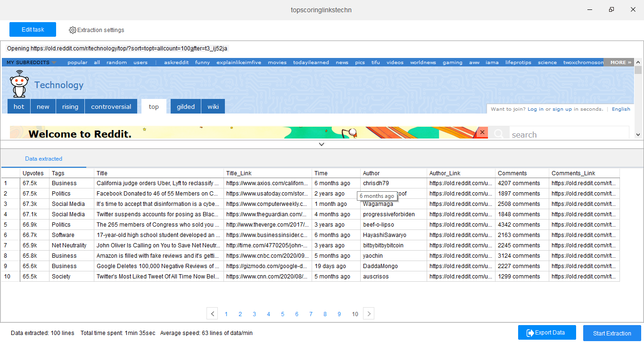
Task: Click Start Extraction button
Action: 612,333
